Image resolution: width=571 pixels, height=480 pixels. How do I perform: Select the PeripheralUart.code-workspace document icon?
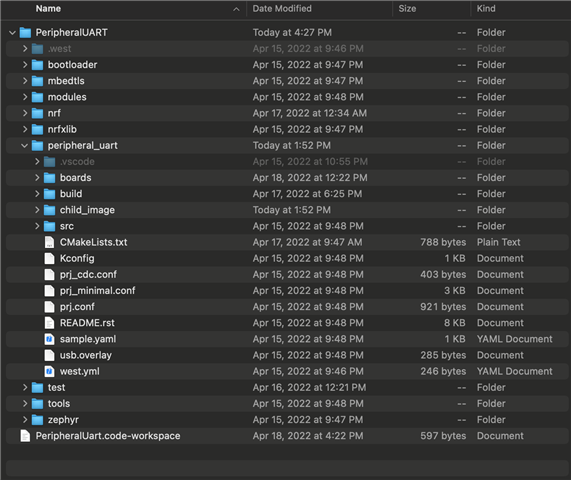click(x=25, y=436)
